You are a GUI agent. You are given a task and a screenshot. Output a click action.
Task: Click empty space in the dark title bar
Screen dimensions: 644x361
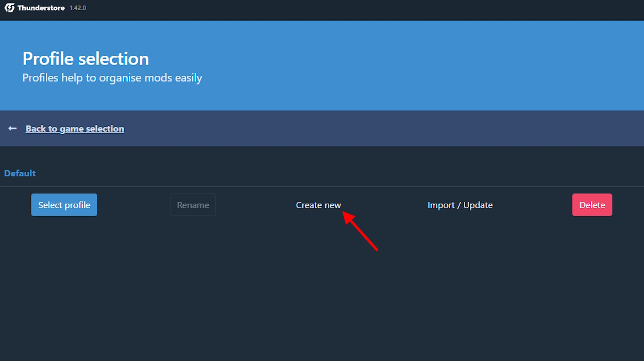click(361, 9)
